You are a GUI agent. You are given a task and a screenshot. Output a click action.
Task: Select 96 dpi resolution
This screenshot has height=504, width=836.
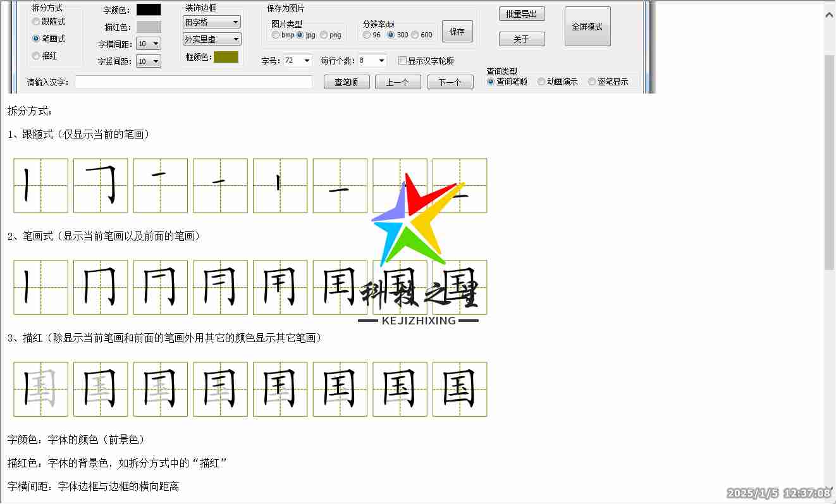pos(367,35)
